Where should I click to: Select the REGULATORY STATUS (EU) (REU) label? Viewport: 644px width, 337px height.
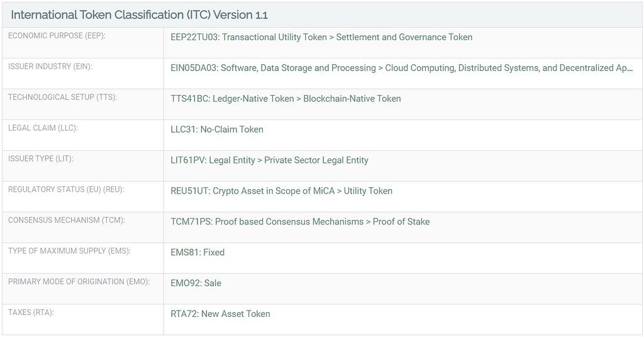coord(65,190)
